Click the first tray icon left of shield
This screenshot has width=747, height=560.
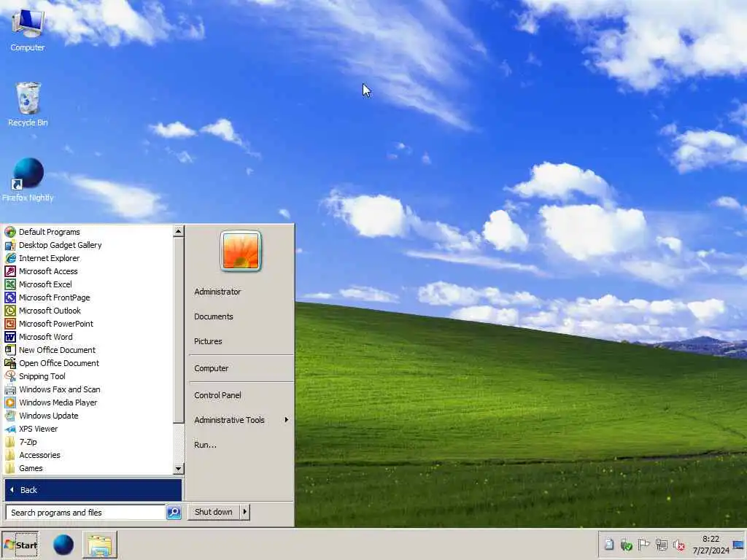tap(608, 545)
